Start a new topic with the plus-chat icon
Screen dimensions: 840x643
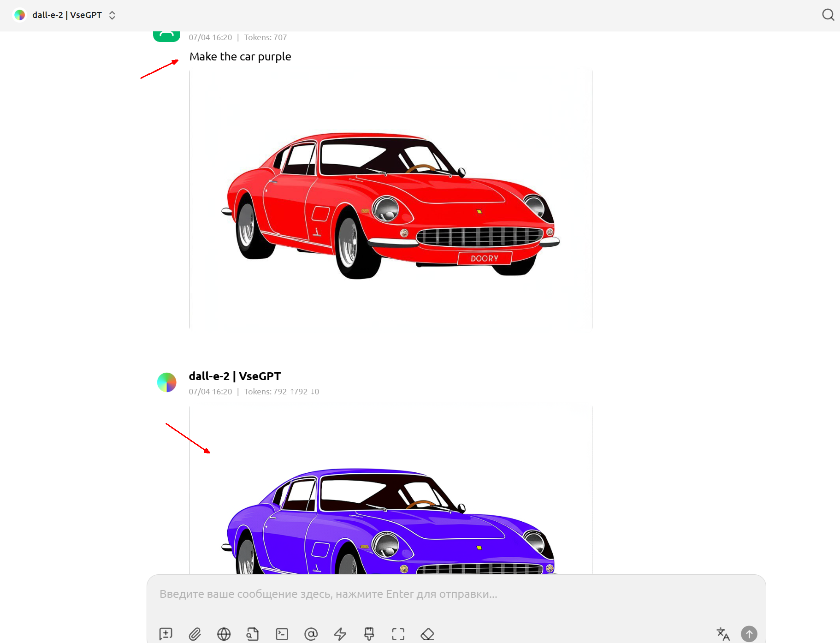166,634
